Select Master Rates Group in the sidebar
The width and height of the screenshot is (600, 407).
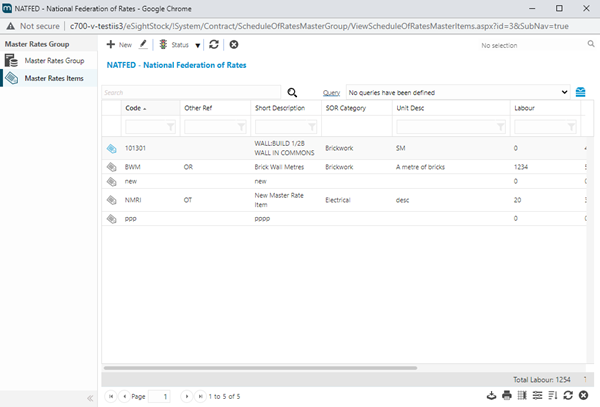[53, 62]
